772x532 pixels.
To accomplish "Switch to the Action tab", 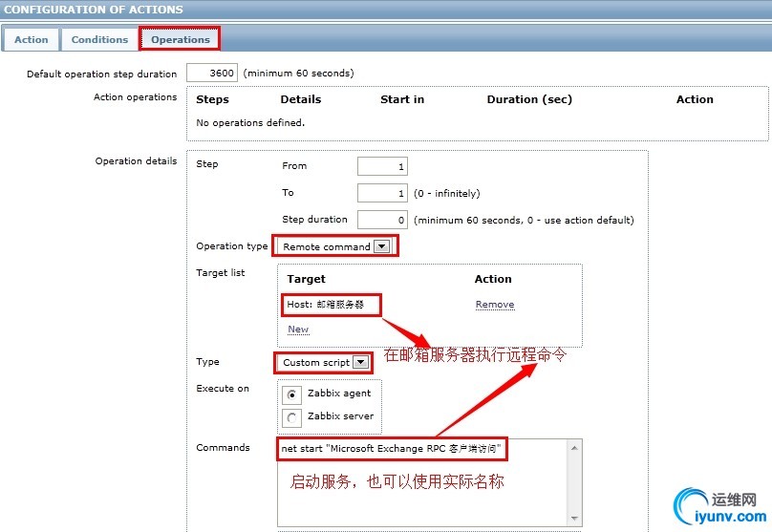I will (31, 39).
